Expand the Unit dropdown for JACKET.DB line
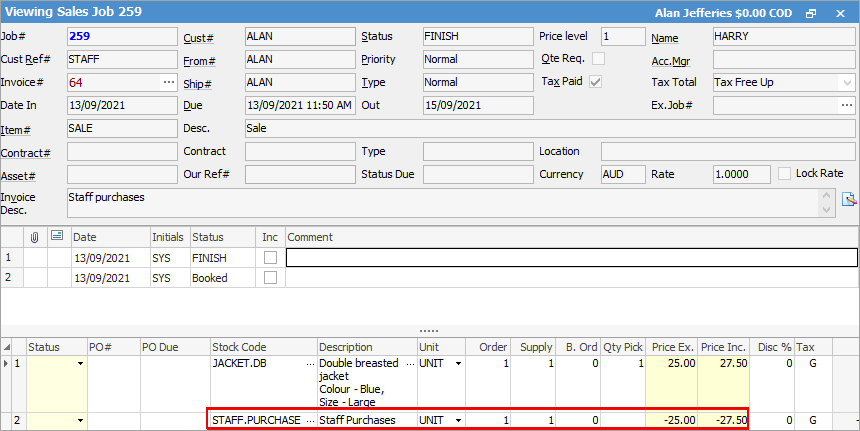860x431 pixels. (459, 364)
